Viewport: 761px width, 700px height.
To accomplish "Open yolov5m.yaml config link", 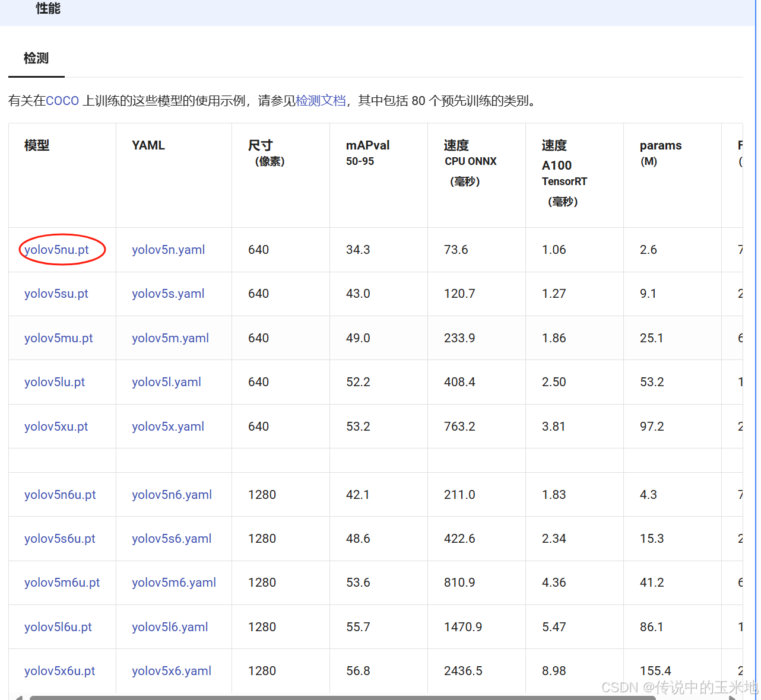I will pyautogui.click(x=170, y=338).
